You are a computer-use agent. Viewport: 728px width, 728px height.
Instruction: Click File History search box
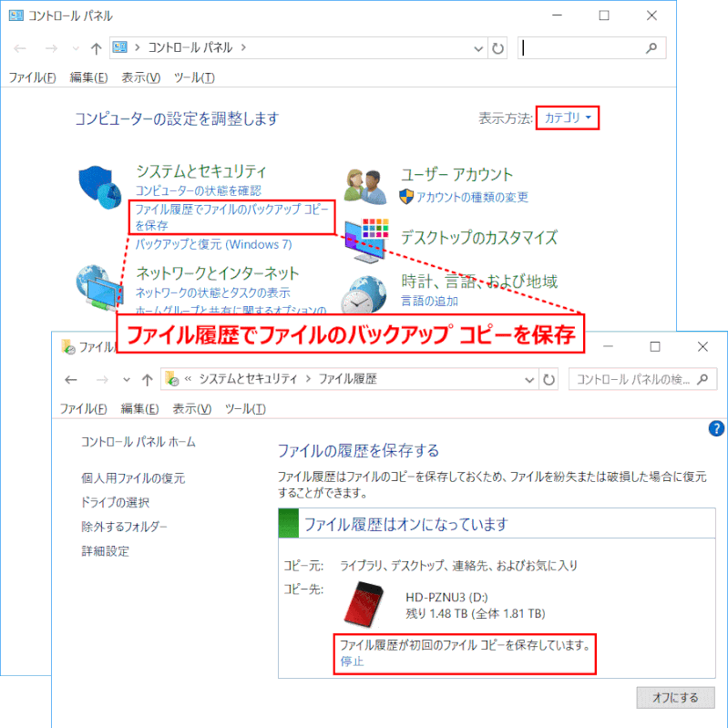tap(642, 380)
